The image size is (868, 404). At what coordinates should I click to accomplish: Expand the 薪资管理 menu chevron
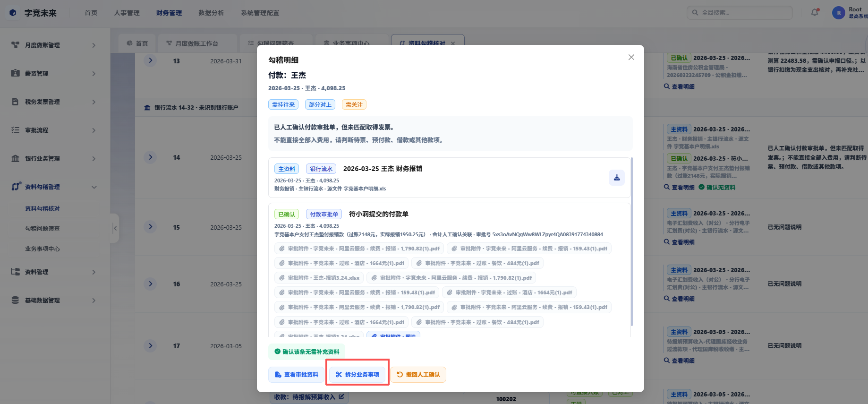click(94, 74)
